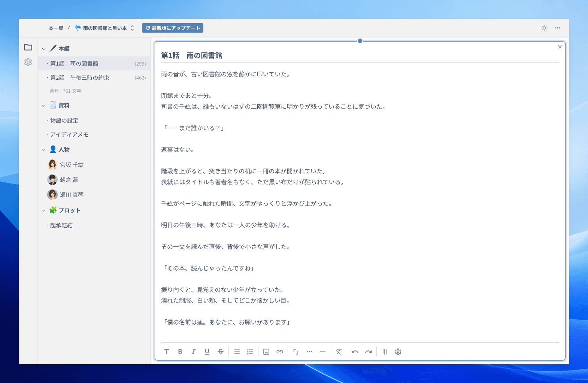Close the chapter editor panel
The width and height of the screenshot is (588, 383).
pos(560,47)
